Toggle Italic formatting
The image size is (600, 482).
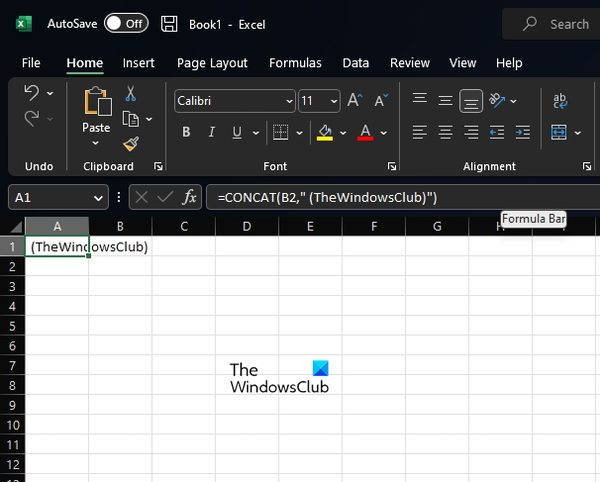coord(212,132)
